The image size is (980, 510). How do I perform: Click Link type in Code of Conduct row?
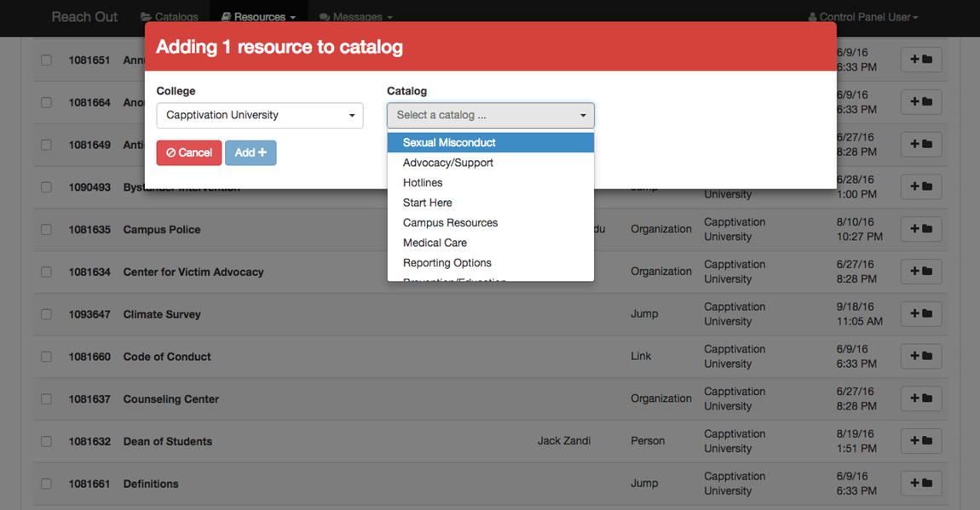[641, 356]
